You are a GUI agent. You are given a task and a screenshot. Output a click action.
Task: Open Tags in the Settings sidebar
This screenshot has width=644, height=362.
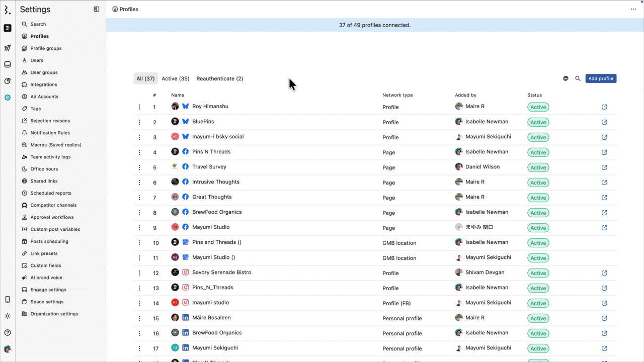coord(35,109)
